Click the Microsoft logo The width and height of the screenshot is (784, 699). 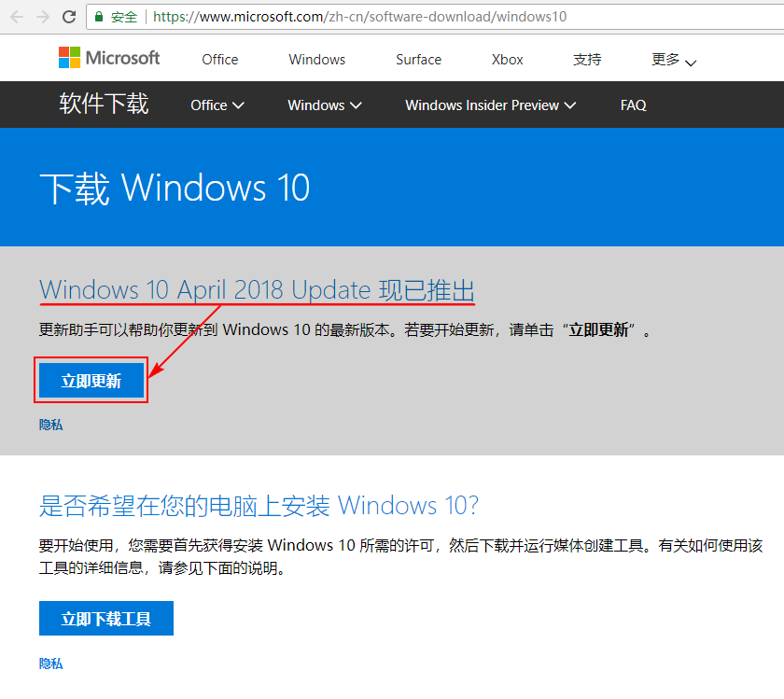click(109, 58)
